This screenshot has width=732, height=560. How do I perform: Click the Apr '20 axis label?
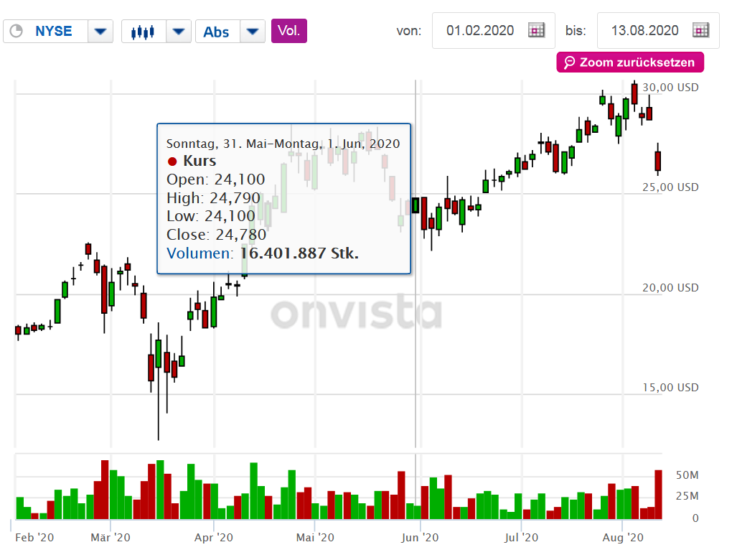click(214, 538)
